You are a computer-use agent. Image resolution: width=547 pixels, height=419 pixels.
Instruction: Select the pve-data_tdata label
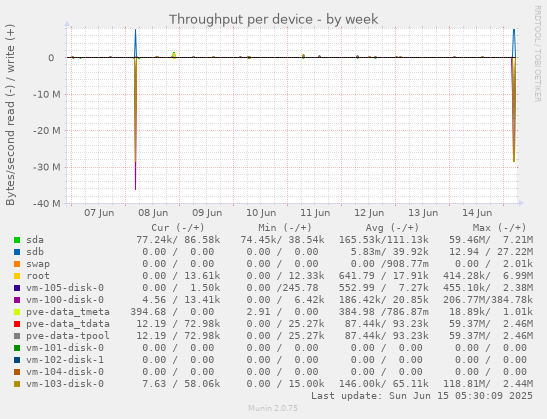point(68,324)
